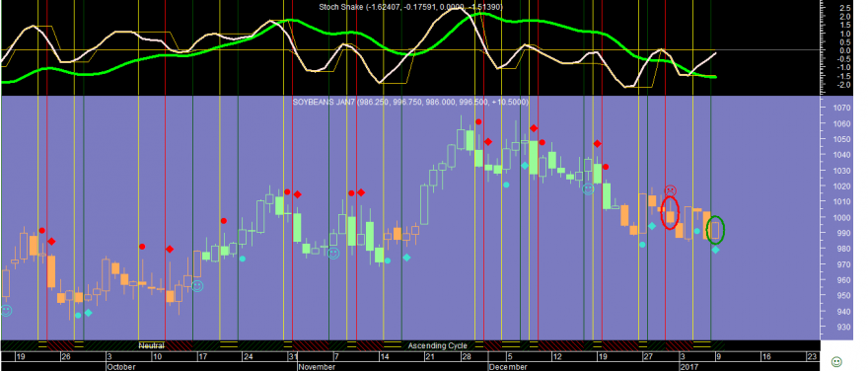The image size is (868, 371).
Task: Click the red dot above the 1060 price peak
Action: (x=478, y=121)
